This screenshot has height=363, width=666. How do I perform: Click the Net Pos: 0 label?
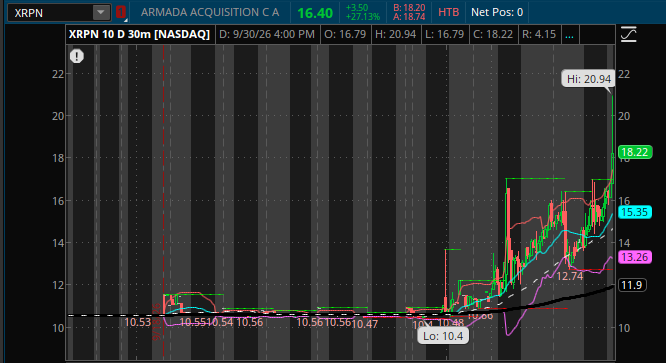coord(497,12)
